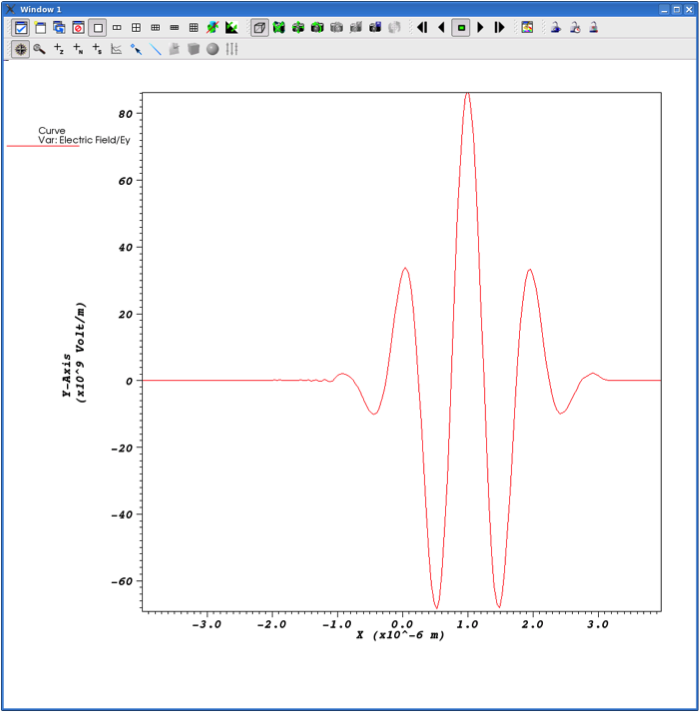Select the 2x2 window layout
This screenshot has height=712, width=699.
[x=136, y=28]
